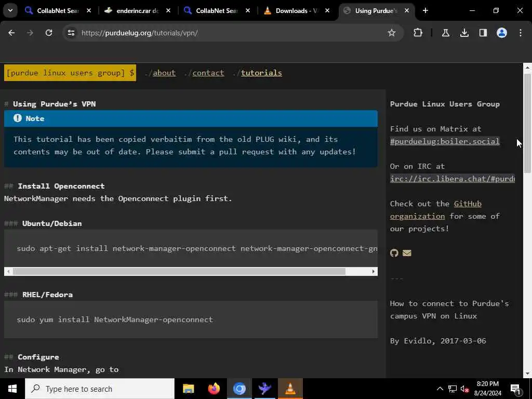This screenshot has width=532, height=399.
Task: Open the notification center icon
Action: [515, 389]
